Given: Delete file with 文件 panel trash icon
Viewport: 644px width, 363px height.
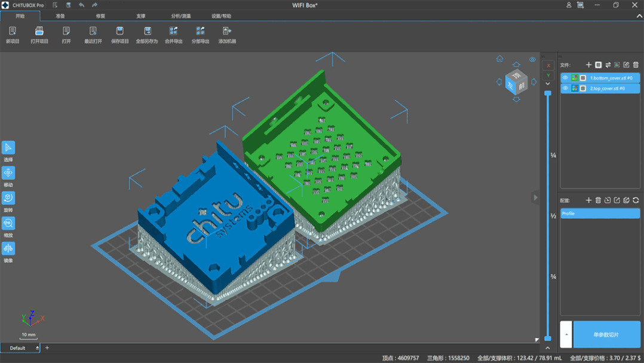Looking at the screenshot, I should pyautogui.click(x=636, y=65).
